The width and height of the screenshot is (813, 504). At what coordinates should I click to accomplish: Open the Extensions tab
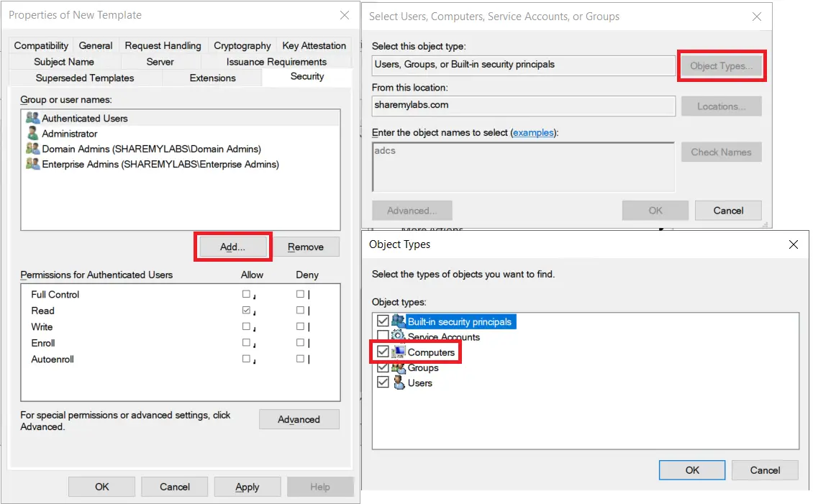pyautogui.click(x=212, y=78)
